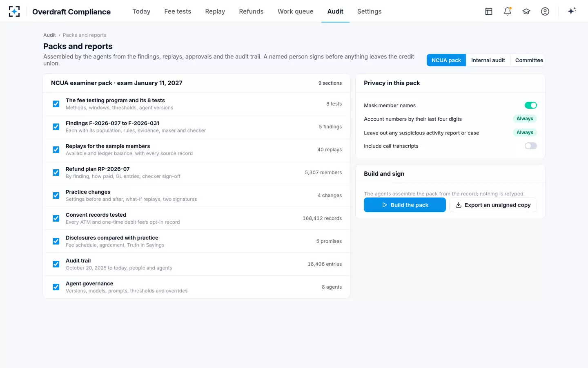Click the '5,307 members' count
Viewport: 588px width, 368px height.
pyautogui.click(x=323, y=173)
